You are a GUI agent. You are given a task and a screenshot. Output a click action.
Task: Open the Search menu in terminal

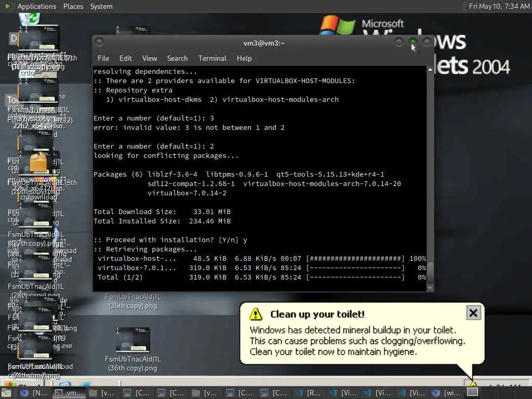point(177,58)
